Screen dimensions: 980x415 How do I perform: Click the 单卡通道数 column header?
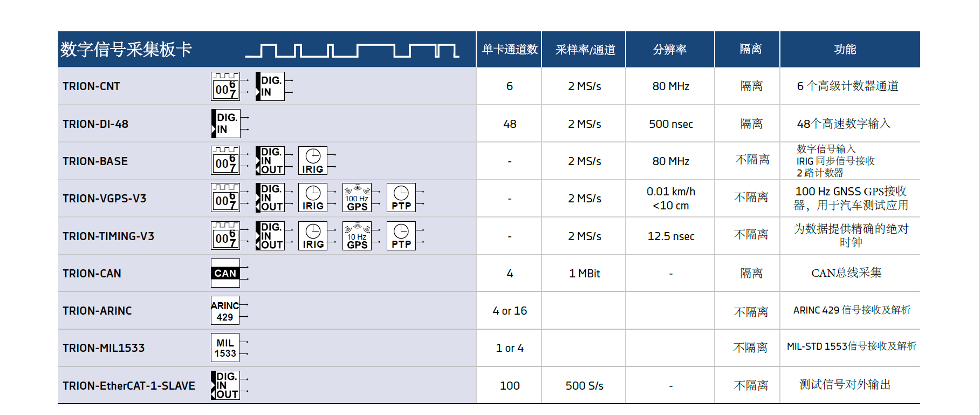point(509,50)
